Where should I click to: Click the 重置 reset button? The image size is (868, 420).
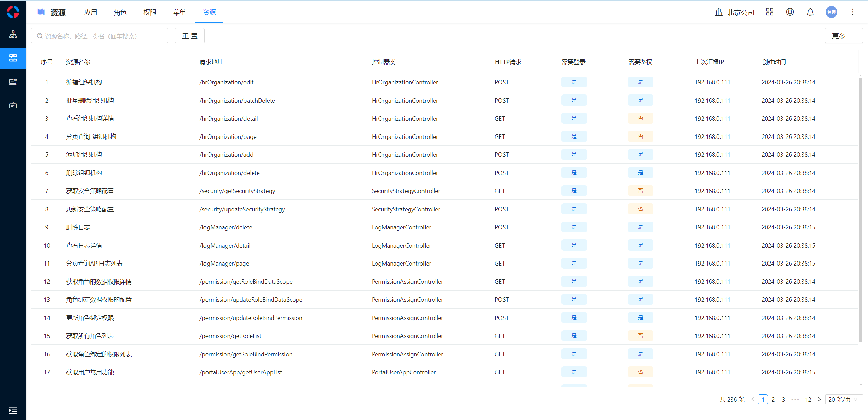(x=190, y=36)
